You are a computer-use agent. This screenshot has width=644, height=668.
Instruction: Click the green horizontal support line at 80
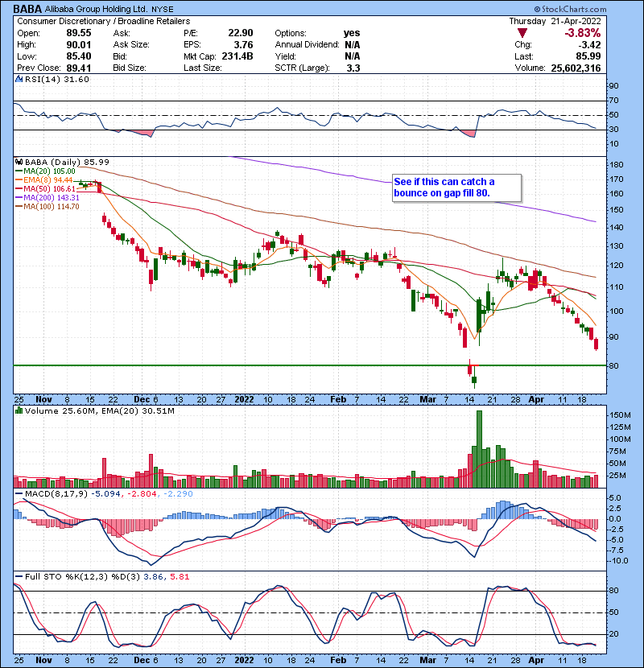pos(309,365)
